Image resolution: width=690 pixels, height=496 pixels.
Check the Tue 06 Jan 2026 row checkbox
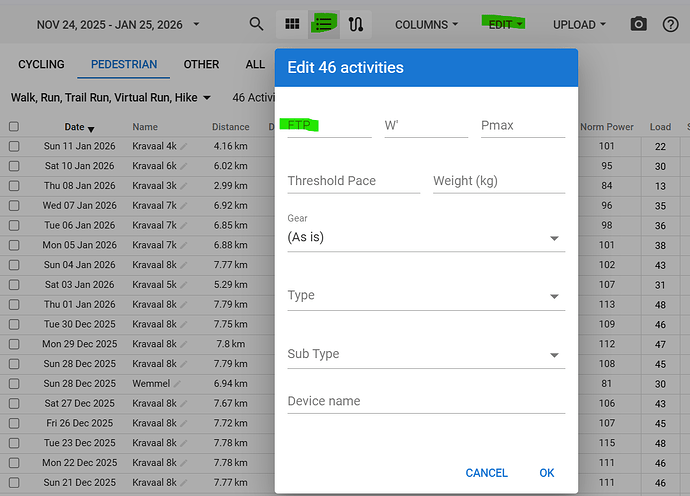(x=14, y=225)
